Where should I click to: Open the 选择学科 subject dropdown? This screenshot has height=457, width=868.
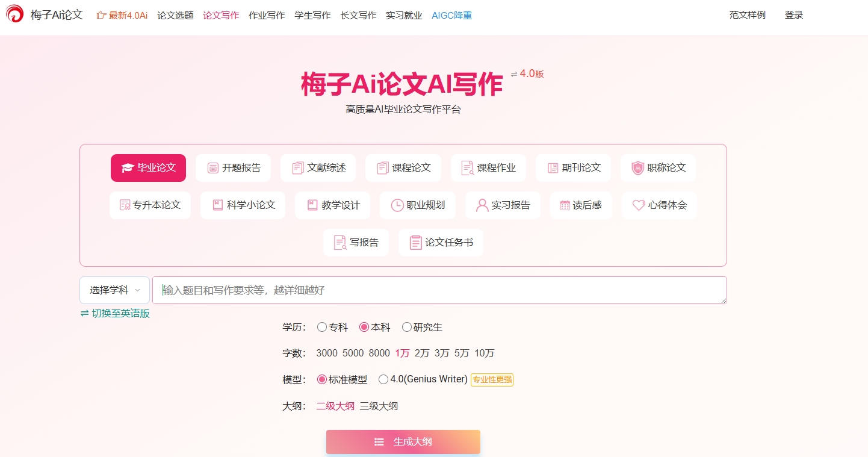coord(114,290)
